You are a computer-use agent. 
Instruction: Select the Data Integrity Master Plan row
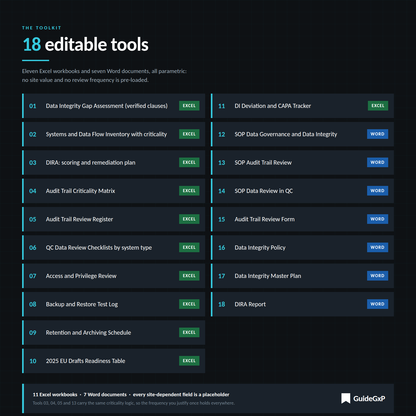coord(302,276)
